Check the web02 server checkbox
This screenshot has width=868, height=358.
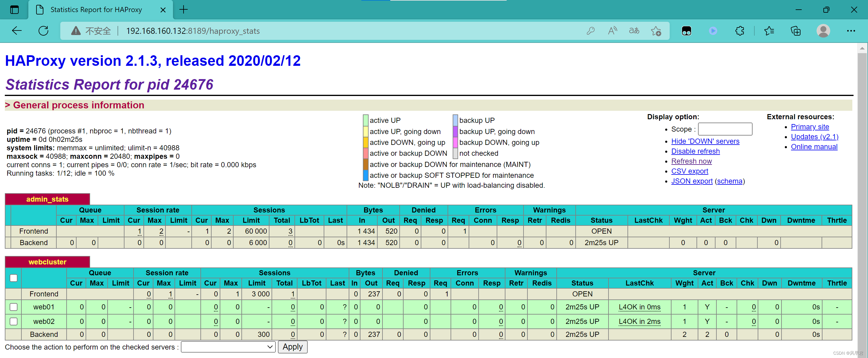14,321
